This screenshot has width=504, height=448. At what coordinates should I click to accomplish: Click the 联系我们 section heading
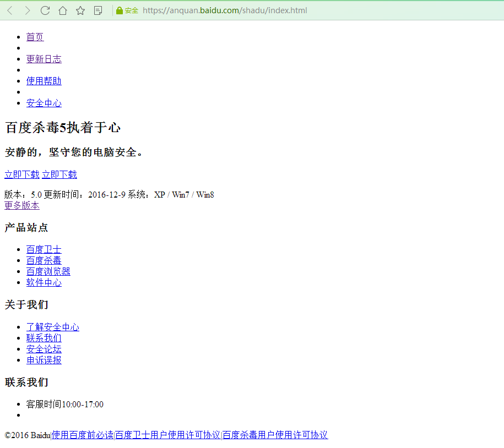tap(26, 383)
